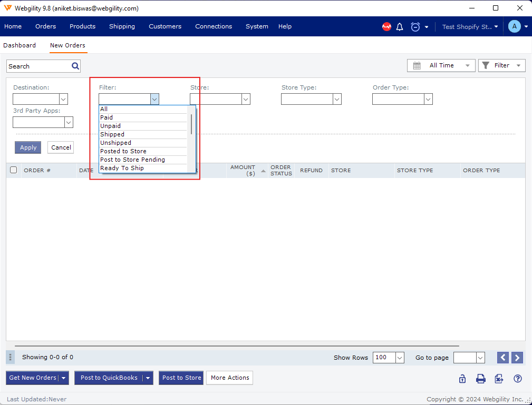Switch to the New Orders tab

[x=67, y=45]
